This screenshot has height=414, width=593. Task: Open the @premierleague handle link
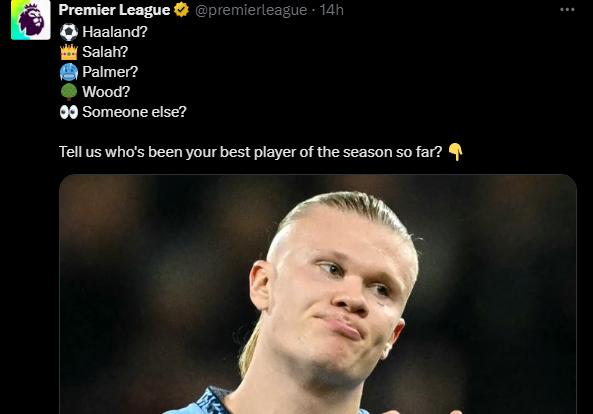pos(251,10)
